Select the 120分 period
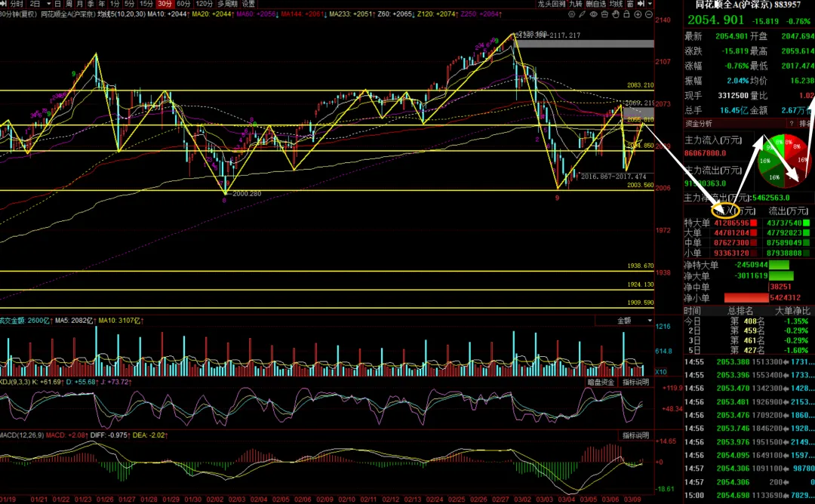This screenshot has height=504, width=815. tap(205, 4)
